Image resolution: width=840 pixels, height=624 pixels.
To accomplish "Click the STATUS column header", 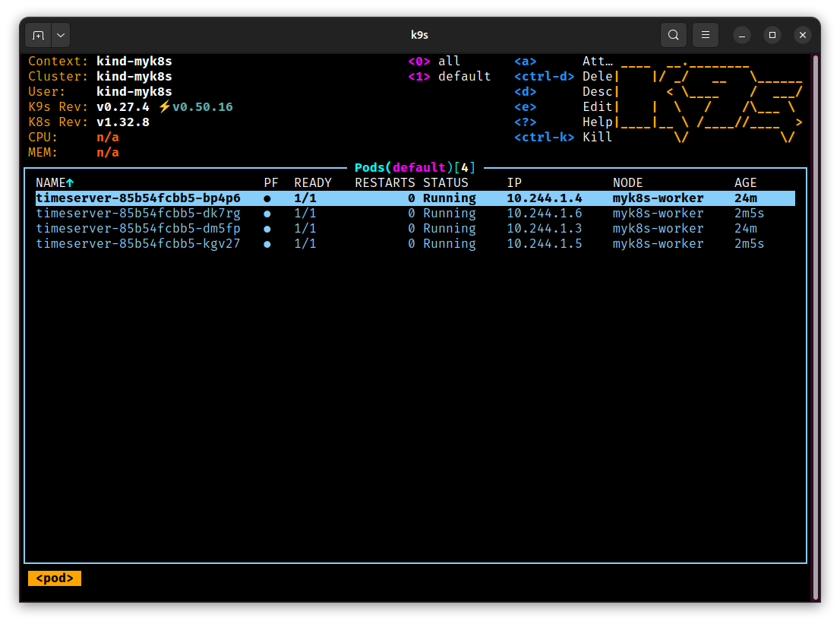I will (446, 183).
